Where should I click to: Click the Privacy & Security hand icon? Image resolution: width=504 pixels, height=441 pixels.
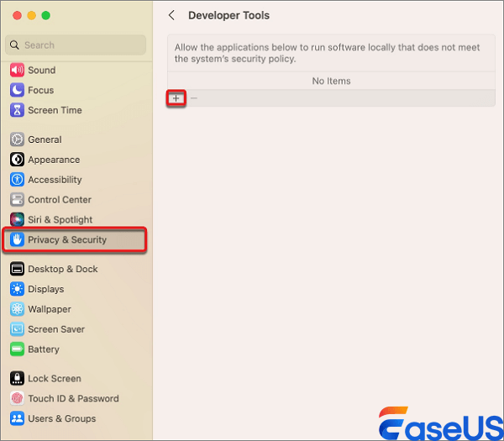(x=17, y=239)
